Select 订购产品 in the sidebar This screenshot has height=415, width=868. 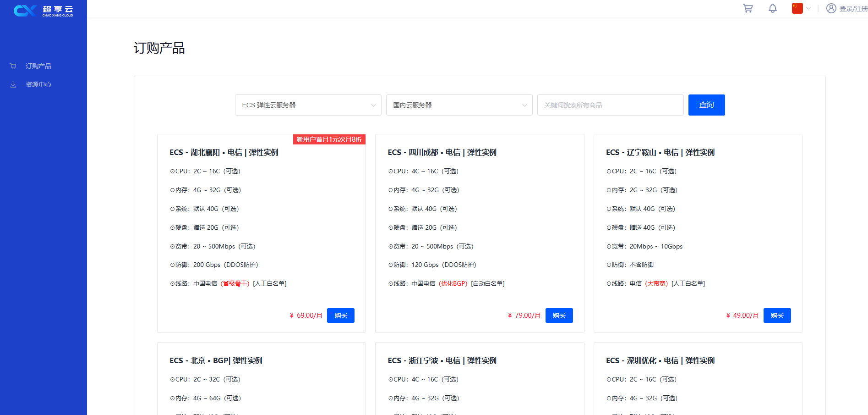38,66
